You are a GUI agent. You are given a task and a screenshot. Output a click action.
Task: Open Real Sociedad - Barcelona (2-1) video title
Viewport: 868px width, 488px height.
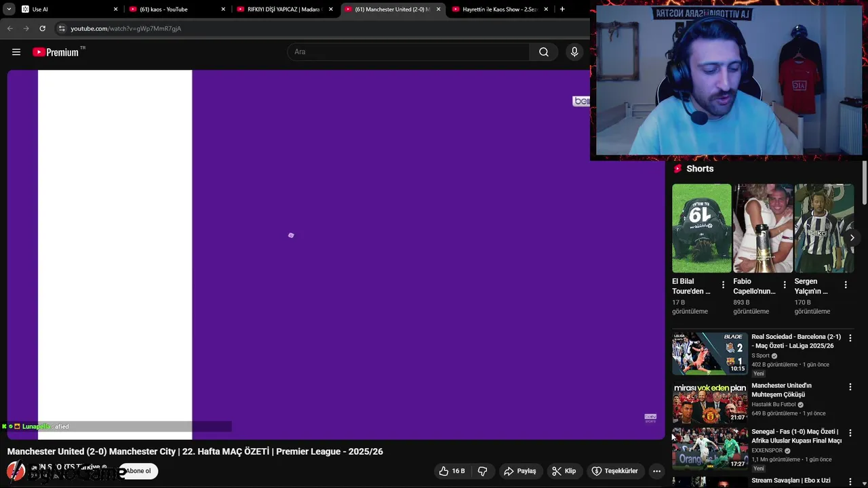point(796,341)
